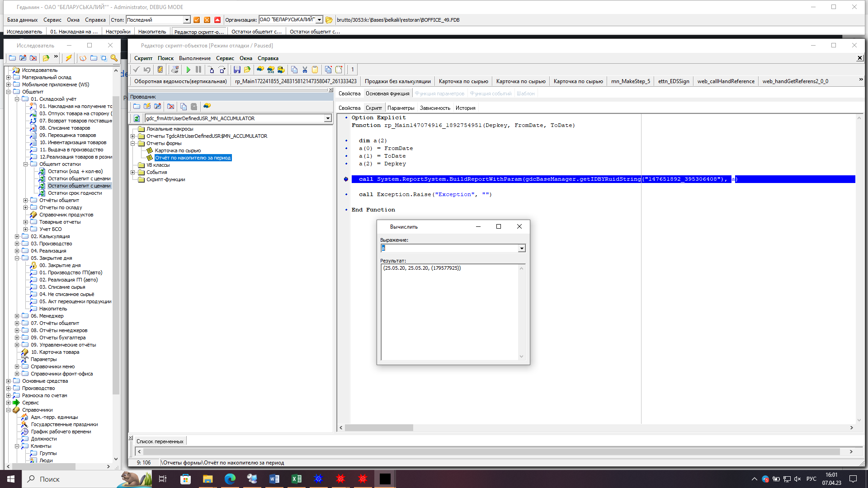Image resolution: width=868 pixels, height=488 pixels.
Task: Toggle breakpoint dot beside End Function
Action: [x=346, y=210]
